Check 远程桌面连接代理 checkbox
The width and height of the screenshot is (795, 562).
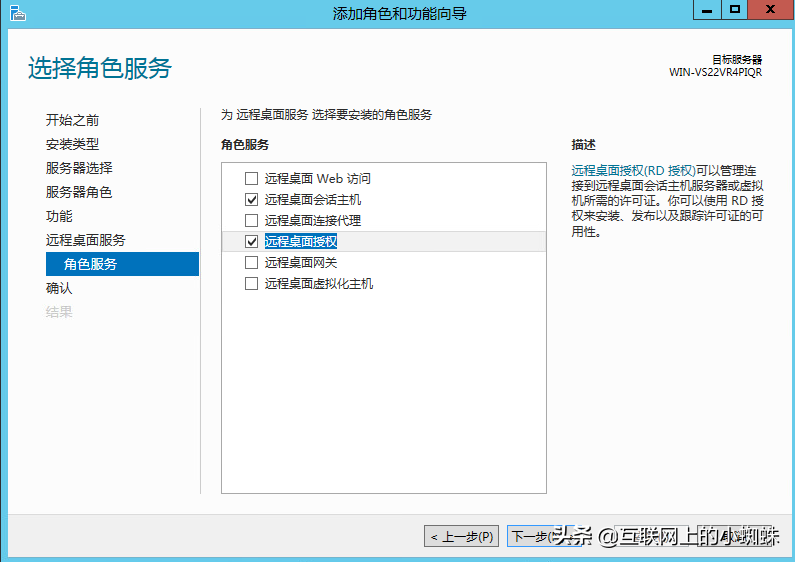tap(251, 221)
